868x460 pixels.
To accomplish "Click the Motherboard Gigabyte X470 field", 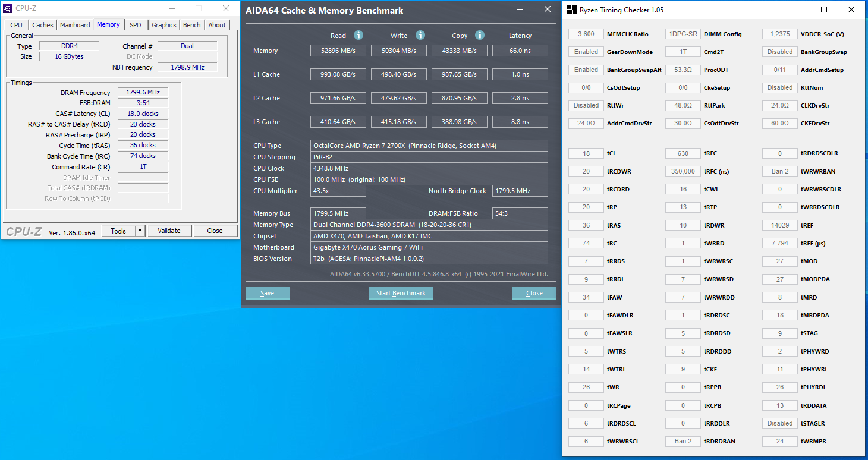I will click(429, 247).
